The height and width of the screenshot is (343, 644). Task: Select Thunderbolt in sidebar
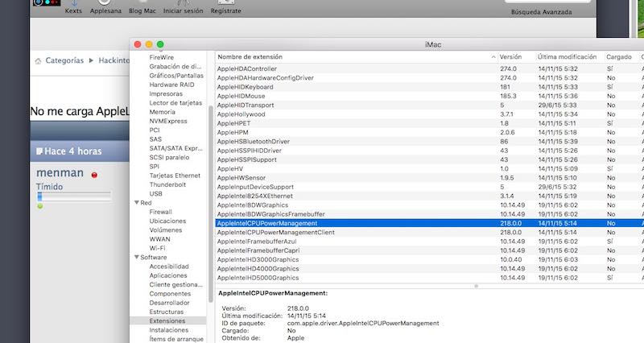(167, 184)
